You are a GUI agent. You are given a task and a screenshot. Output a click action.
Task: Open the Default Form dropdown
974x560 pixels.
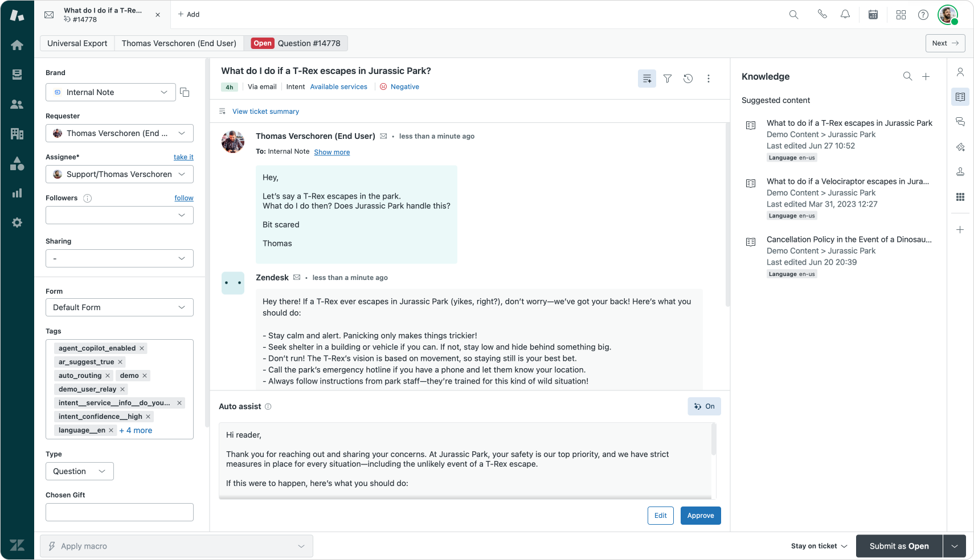(x=120, y=307)
